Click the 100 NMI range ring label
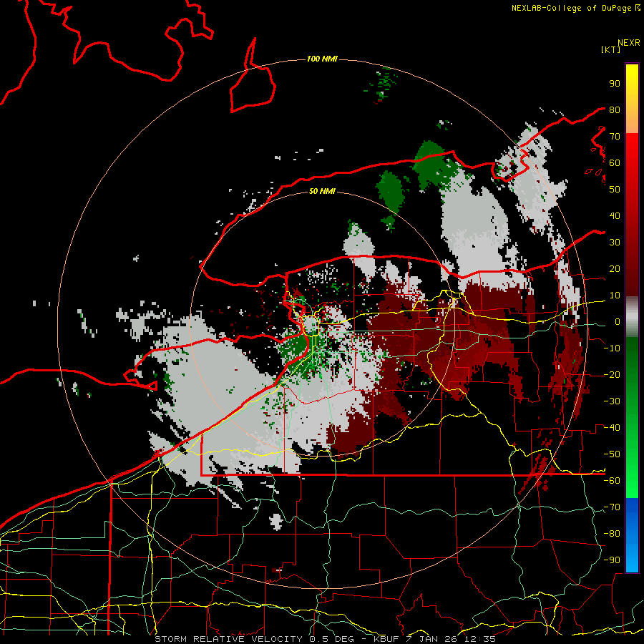Image resolution: width=644 pixels, height=644 pixels. click(322, 59)
